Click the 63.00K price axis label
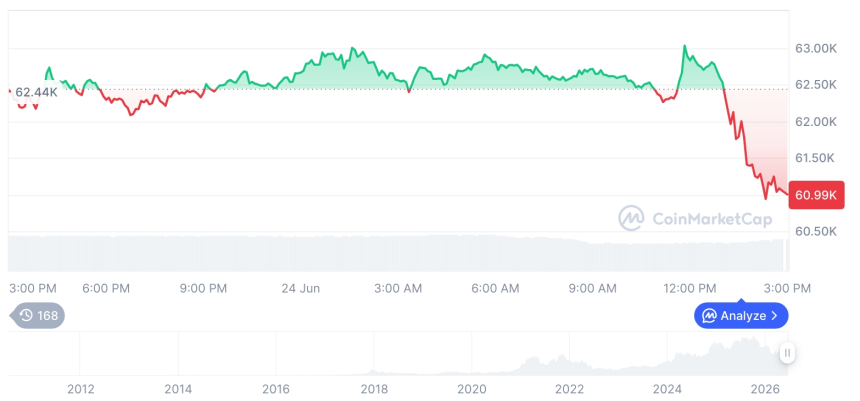 click(x=816, y=49)
